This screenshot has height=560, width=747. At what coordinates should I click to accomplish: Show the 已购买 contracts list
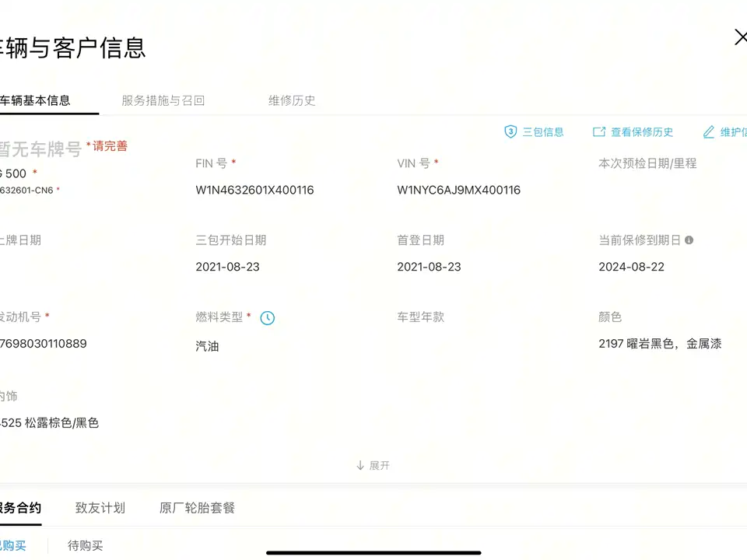12,546
